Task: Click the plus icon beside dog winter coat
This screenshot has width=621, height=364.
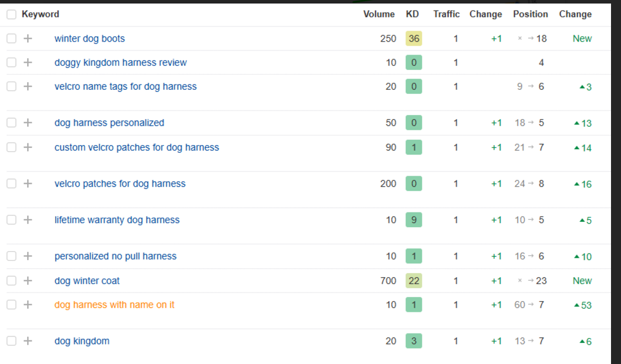Action: point(28,281)
